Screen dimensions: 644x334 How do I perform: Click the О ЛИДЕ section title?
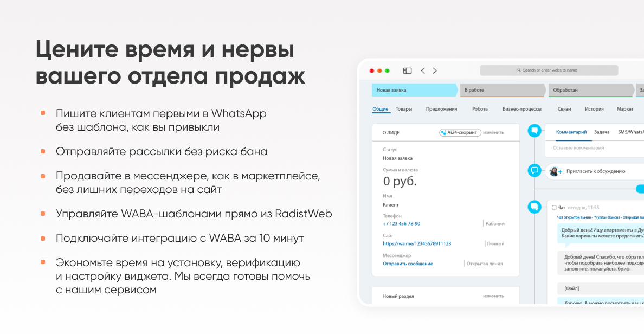(391, 133)
